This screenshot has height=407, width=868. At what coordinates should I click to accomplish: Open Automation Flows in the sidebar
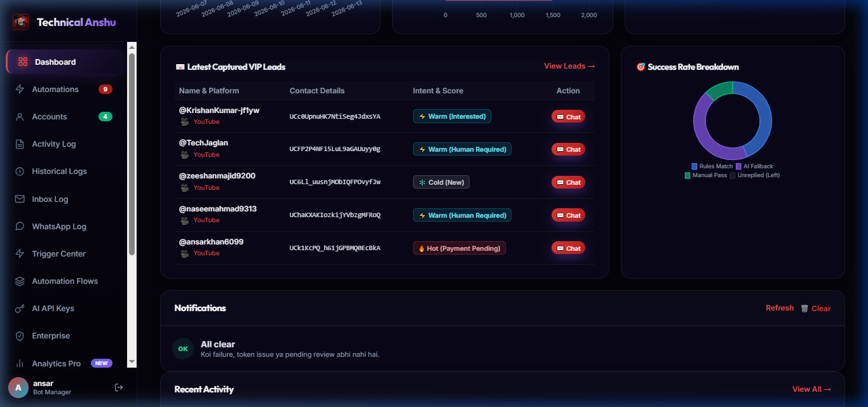64,281
